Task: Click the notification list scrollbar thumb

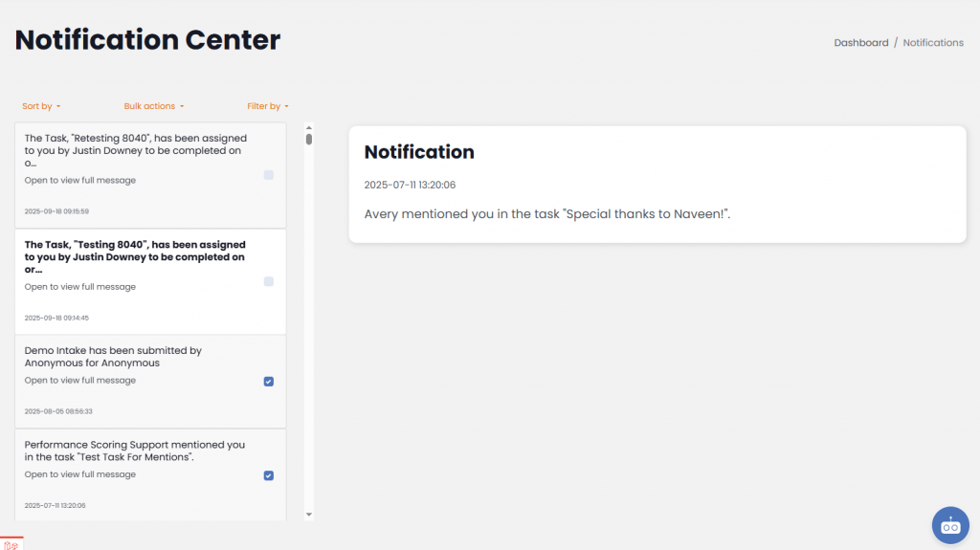Action: tap(309, 139)
